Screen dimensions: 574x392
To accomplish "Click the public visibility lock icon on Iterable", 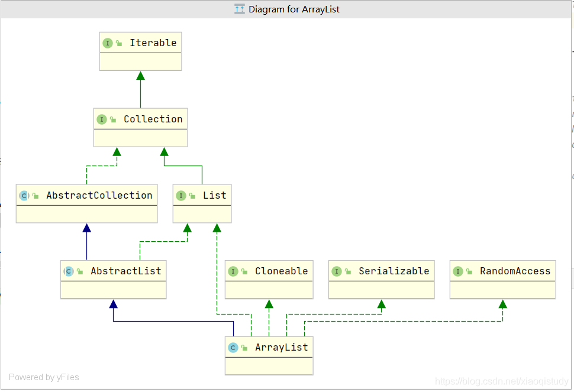I will pyautogui.click(x=119, y=43).
